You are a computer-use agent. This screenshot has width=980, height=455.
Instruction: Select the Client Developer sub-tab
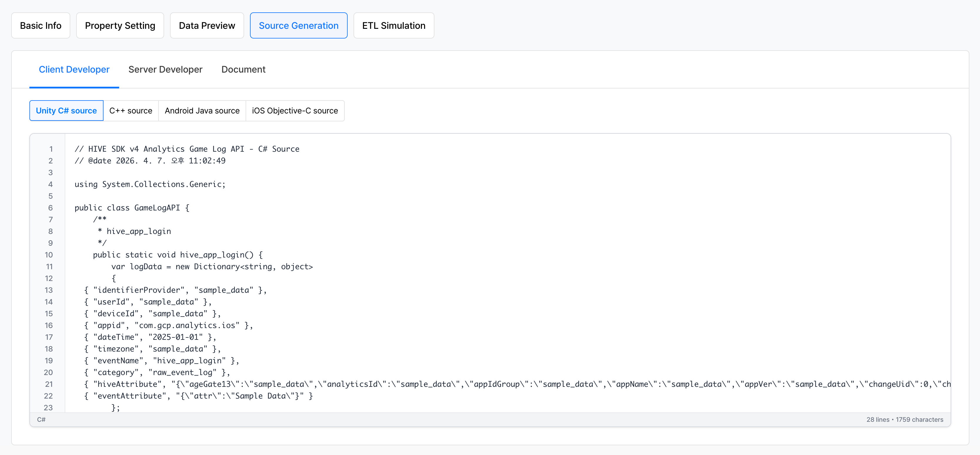pos(74,70)
